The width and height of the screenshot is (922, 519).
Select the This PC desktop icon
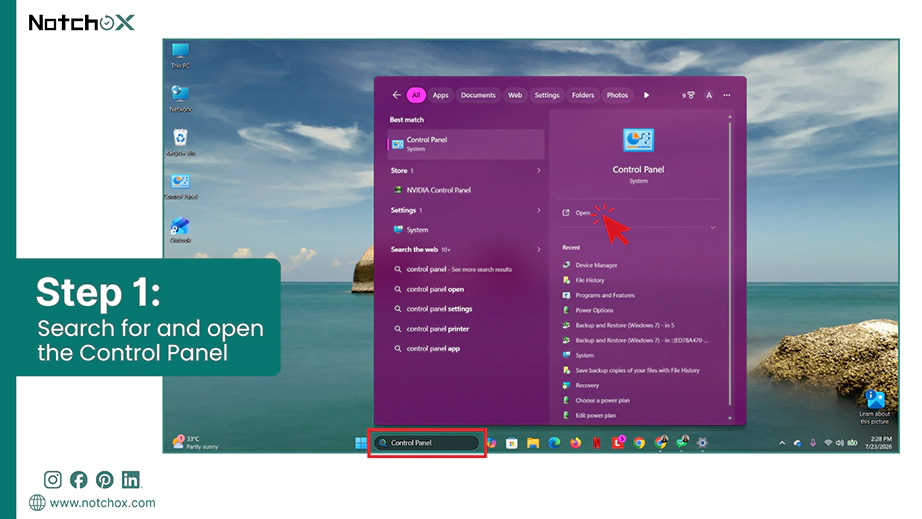pyautogui.click(x=180, y=56)
